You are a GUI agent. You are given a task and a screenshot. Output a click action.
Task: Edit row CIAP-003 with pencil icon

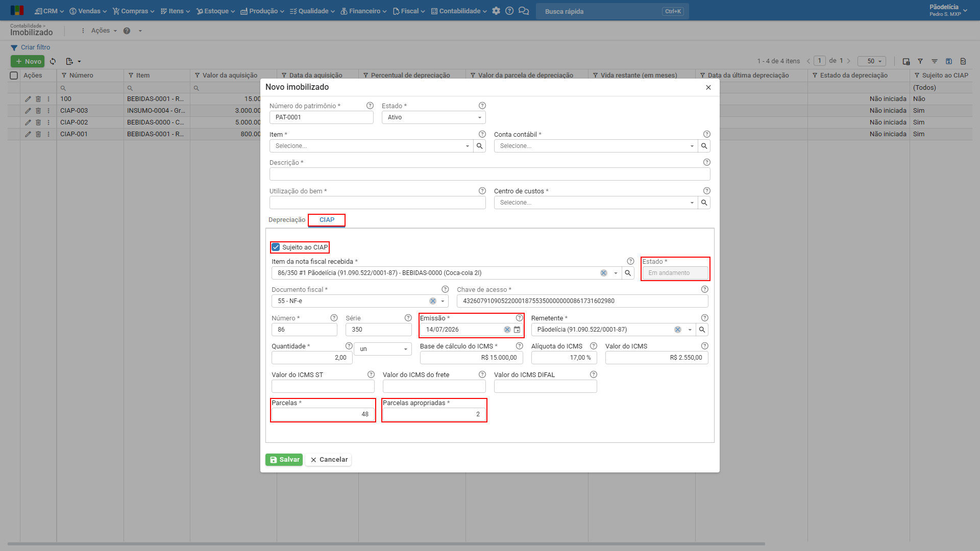click(28, 111)
